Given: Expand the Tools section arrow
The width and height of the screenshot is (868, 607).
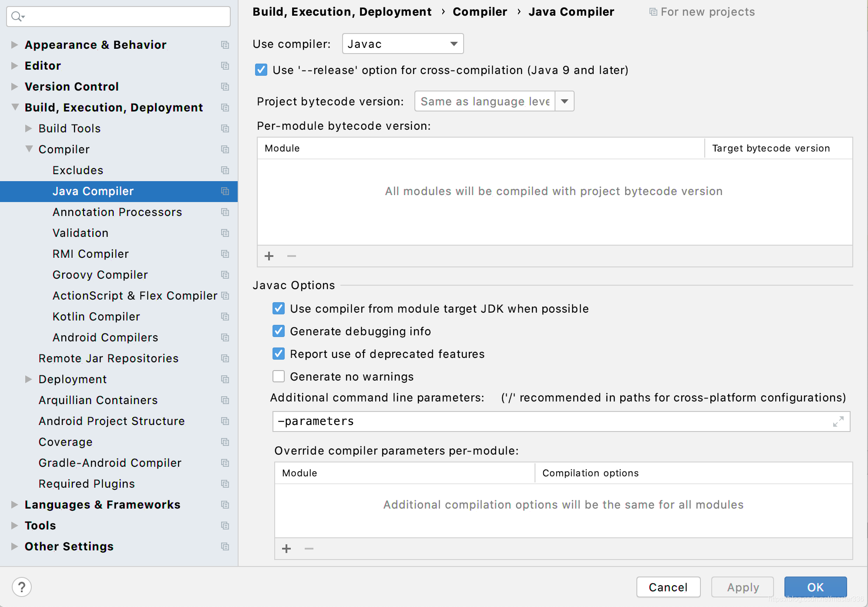Looking at the screenshot, I should click(14, 526).
